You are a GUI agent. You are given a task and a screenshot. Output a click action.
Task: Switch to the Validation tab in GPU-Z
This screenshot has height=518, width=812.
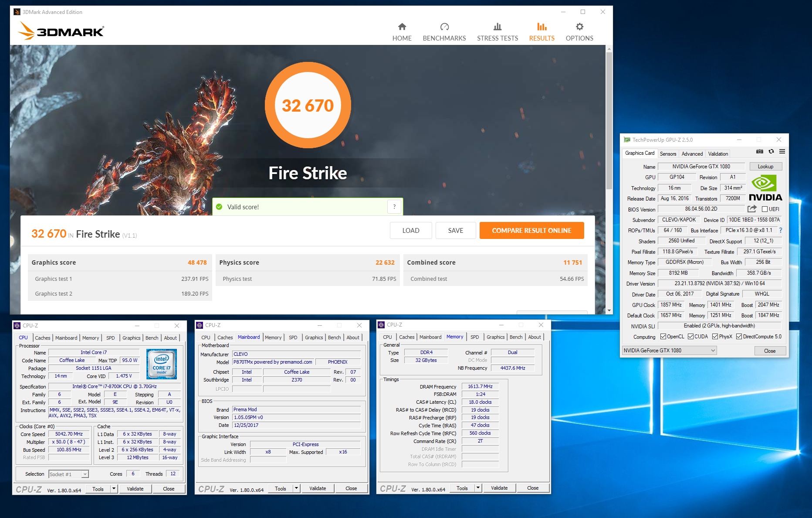pos(718,154)
